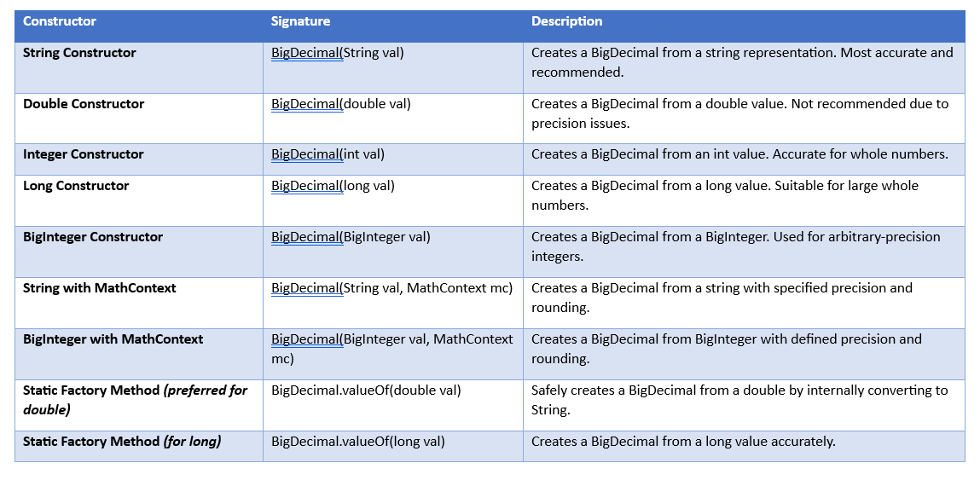
Task: Click the BigDecimal(String val, MathContext mc) signature
Action: click(391, 288)
